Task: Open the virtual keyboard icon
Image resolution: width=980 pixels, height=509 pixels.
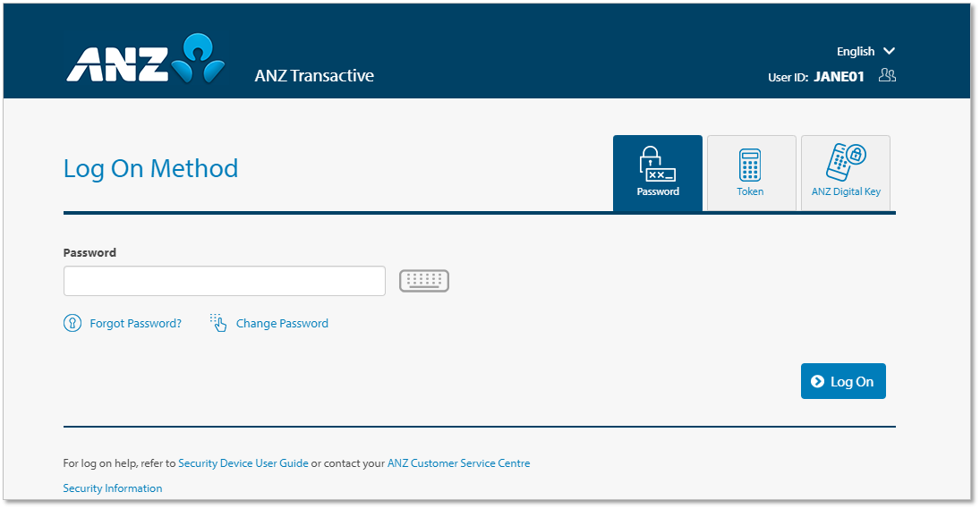Action: tap(424, 281)
